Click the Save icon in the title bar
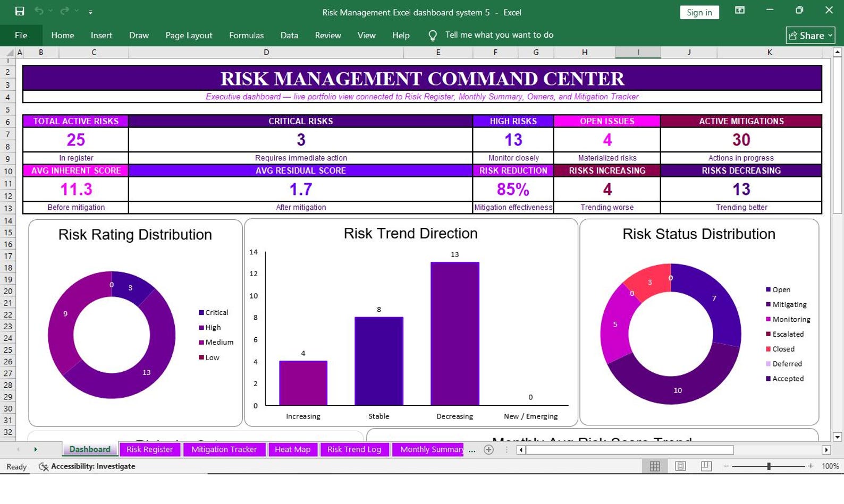Viewport: 844px width, 504px height. click(x=20, y=11)
